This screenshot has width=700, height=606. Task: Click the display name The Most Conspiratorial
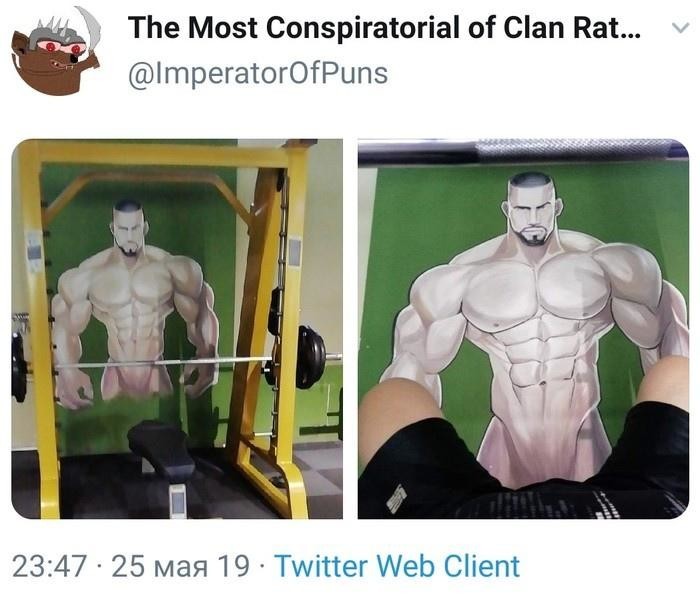(384, 28)
